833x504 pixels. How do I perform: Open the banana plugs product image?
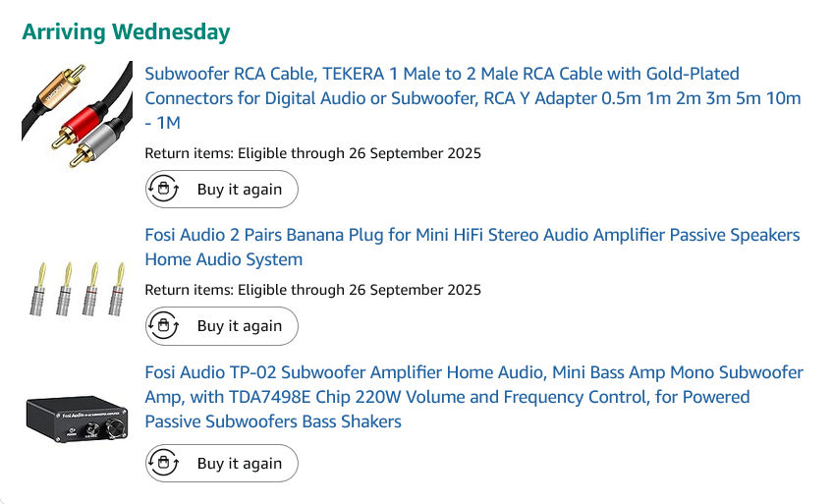[x=77, y=287]
